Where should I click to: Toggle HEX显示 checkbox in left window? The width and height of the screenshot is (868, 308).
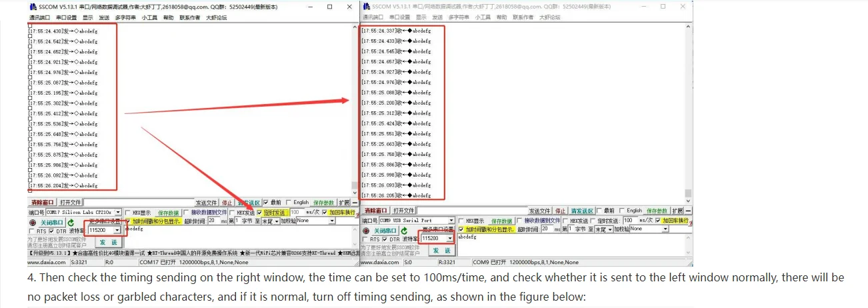pyautogui.click(x=127, y=213)
